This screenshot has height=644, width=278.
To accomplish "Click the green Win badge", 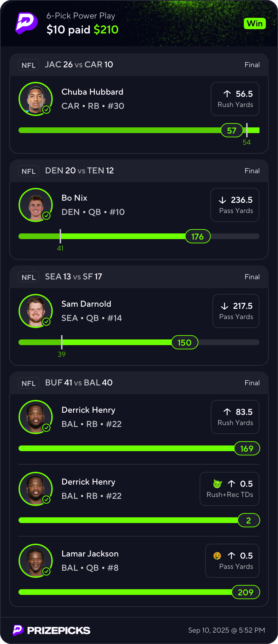I will pos(254,23).
